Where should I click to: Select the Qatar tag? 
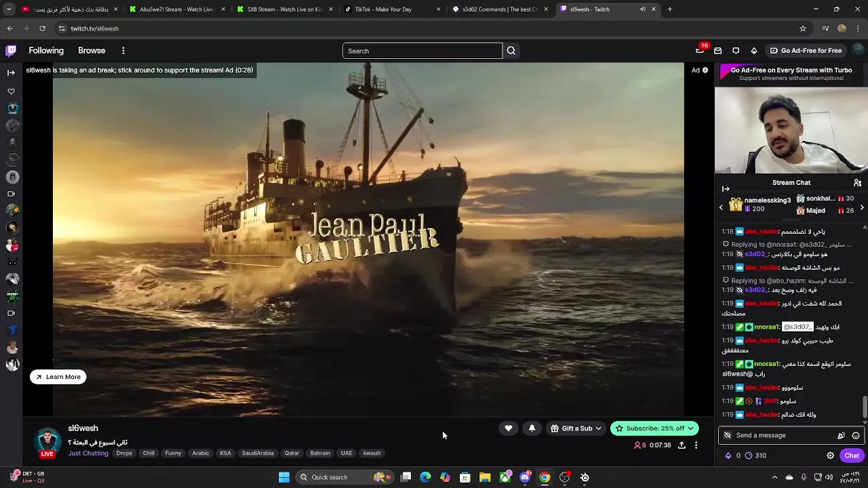[x=292, y=453]
